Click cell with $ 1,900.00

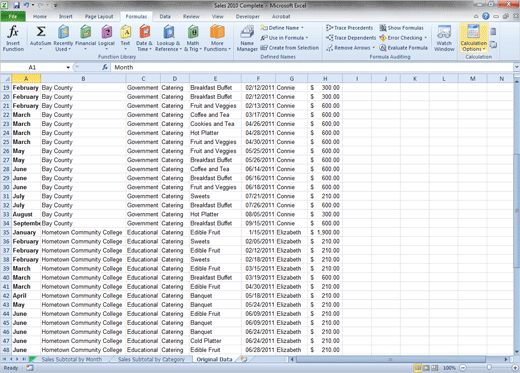point(325,232)
